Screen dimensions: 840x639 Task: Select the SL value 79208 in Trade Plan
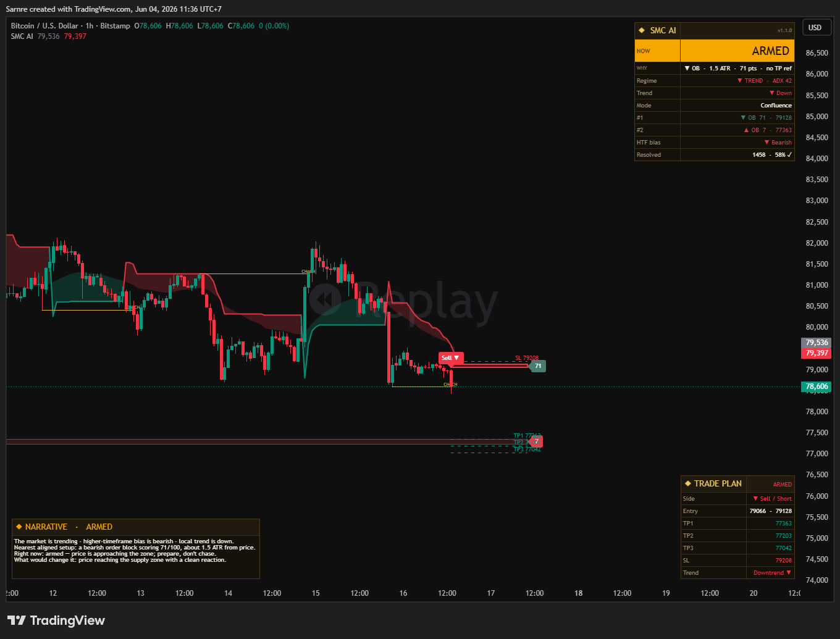click(783, 561)
